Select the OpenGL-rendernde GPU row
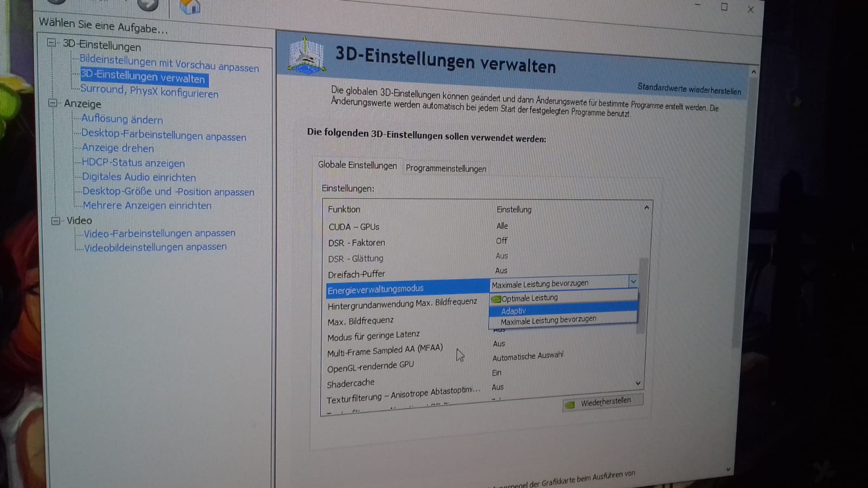This screenshot has height=488, width=868. coord(370,367)
